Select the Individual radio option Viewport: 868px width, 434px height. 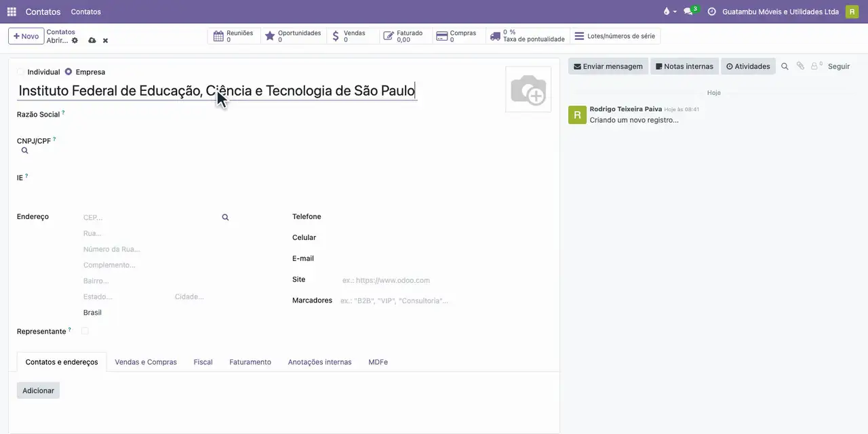20,72
